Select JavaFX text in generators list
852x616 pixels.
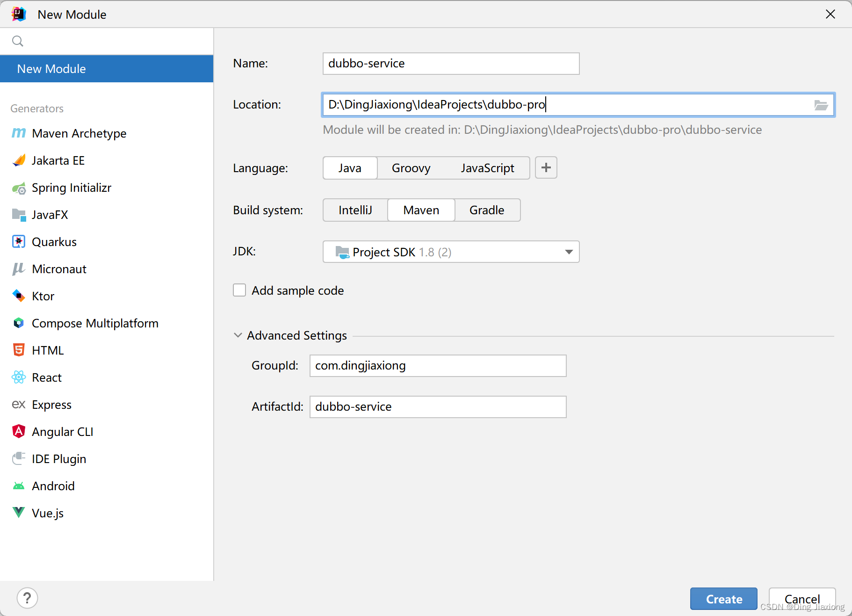click(50, 215)
